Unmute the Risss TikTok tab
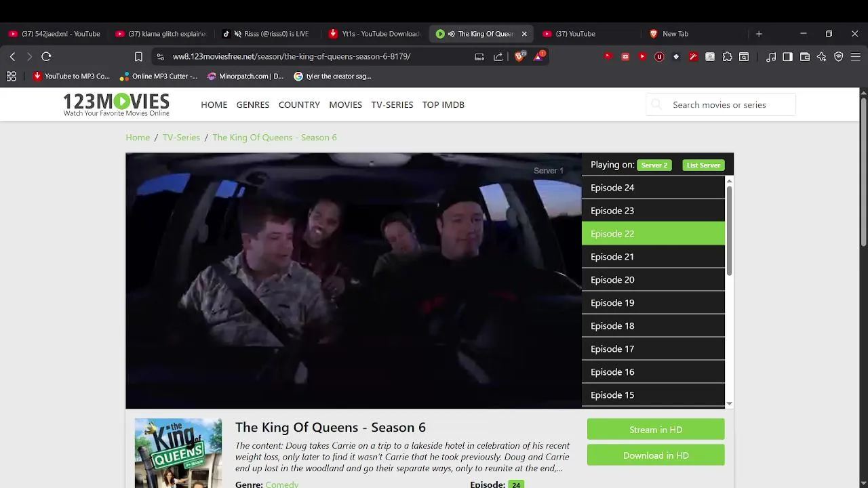Viewport: 868px width, 488px height. (238, 34)
